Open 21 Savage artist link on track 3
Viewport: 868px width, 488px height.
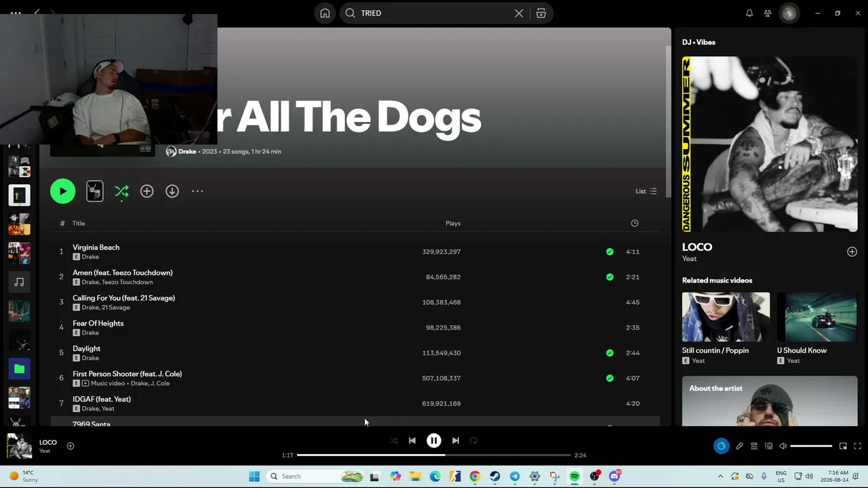115,308
